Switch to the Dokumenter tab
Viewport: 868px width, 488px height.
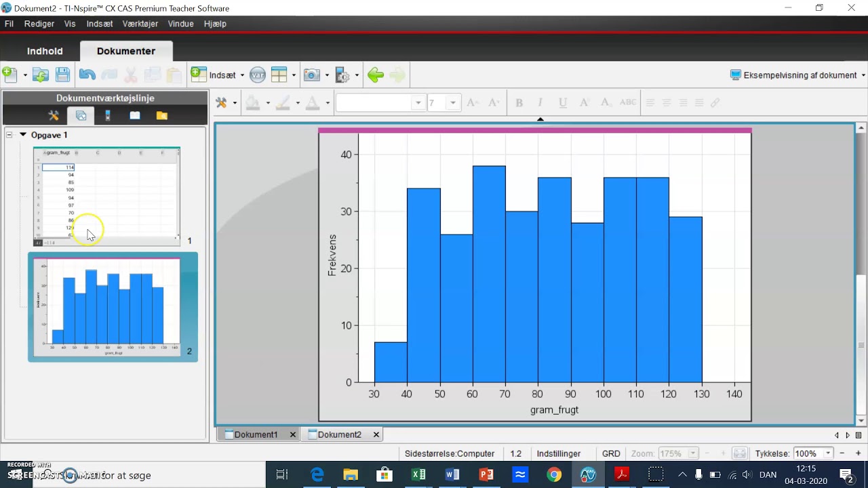click(x=126, y=51)
